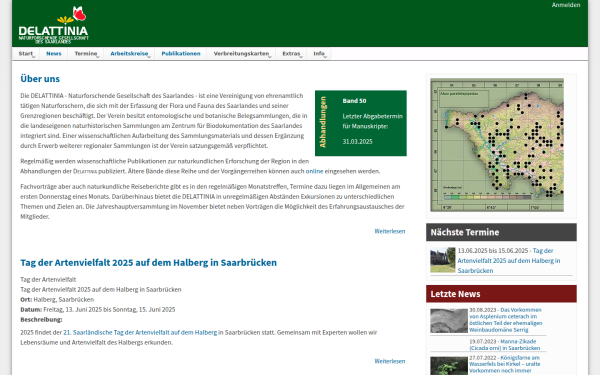Click the Asplenium ceterach news thumbnail
The image size is (600, 375).
449,321
